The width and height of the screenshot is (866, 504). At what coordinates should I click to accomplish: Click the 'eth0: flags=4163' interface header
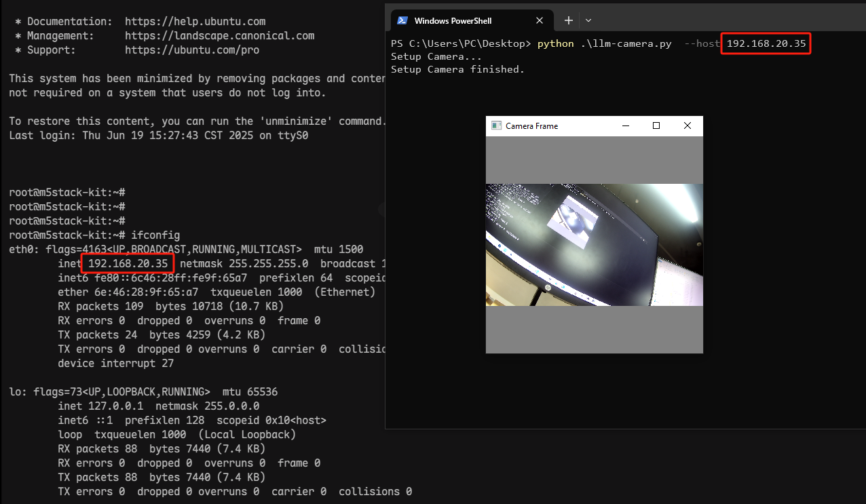(186, 250)
